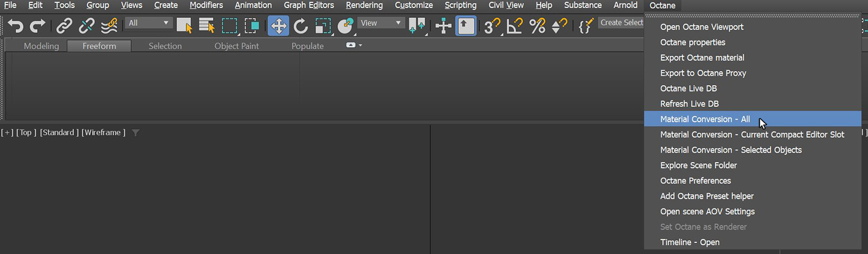Select Export to Octane Proxy

click(x=753, y=73)
